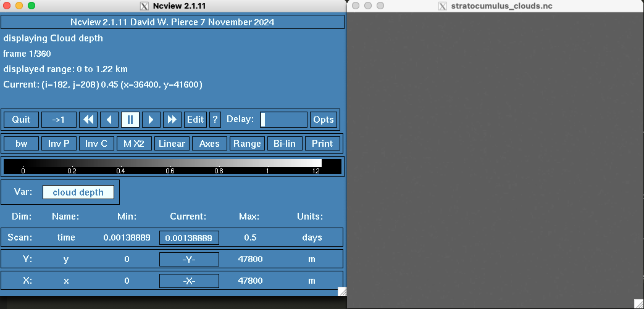Viewport: 644px width, 309px height.
Task: Click the Range button
Action: 247,144
